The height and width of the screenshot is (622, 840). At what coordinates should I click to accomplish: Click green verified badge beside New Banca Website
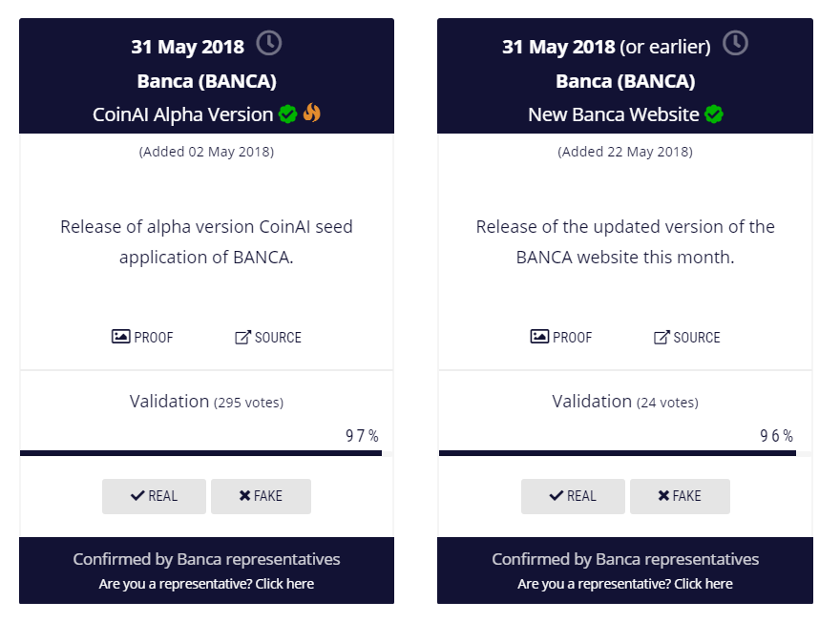714,114
